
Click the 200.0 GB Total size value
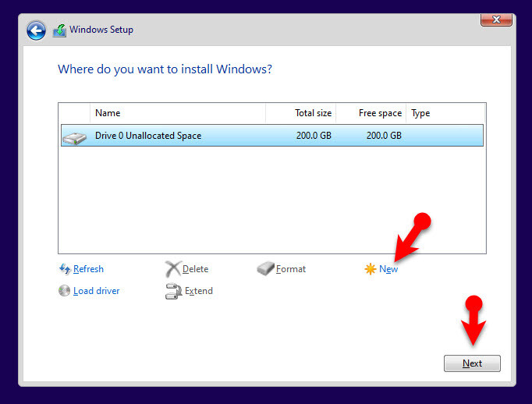[314, 136]
